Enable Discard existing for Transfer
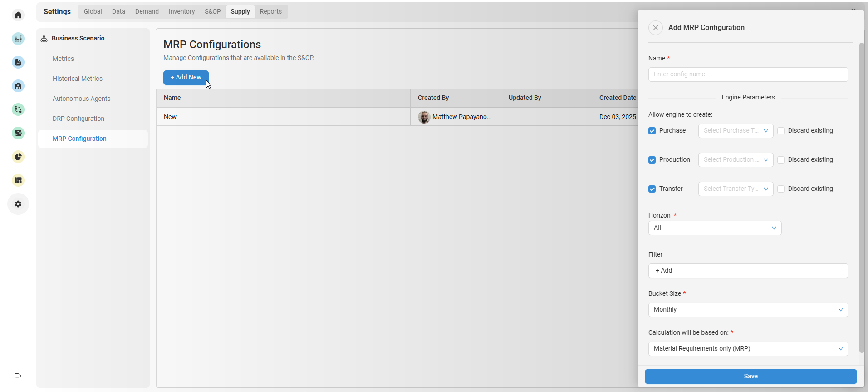Screen dimensions: 868x392 (x=781, y=189)
